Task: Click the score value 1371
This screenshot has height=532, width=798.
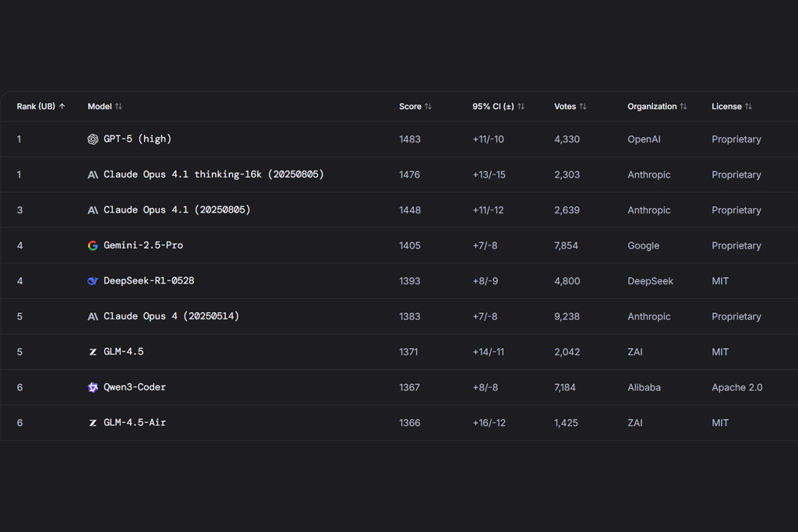Action: click(x=408, y=352)
